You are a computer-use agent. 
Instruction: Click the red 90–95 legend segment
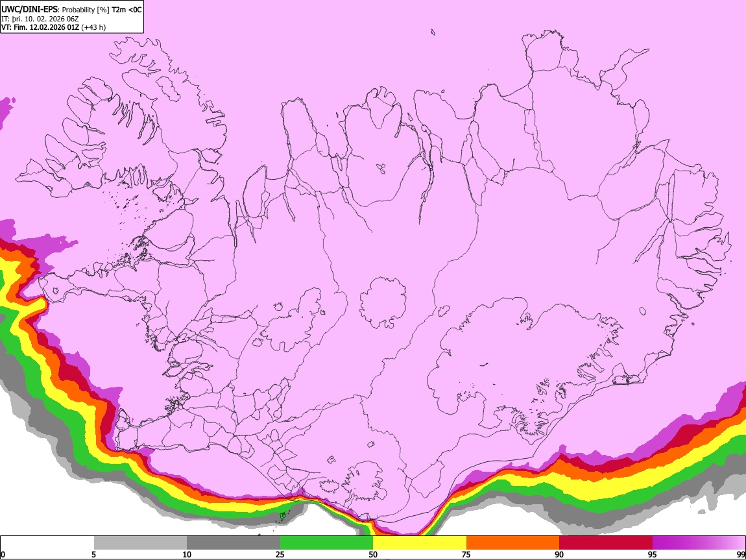click(x=606, y=543)
